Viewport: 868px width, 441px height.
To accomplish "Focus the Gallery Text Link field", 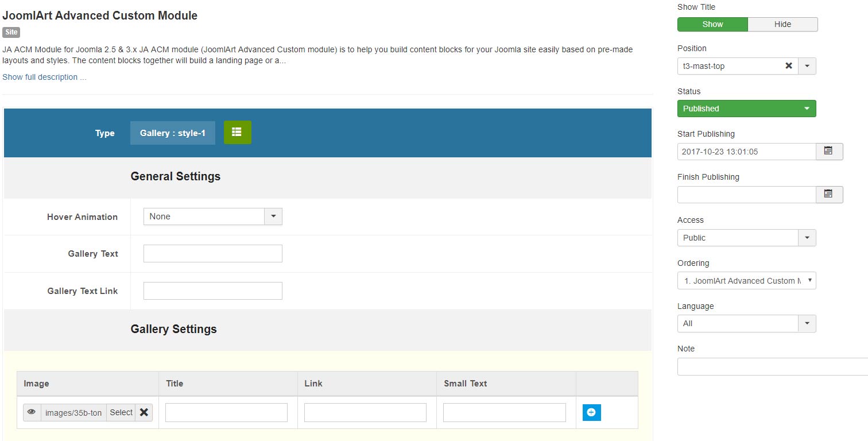I will click(212, 291).
